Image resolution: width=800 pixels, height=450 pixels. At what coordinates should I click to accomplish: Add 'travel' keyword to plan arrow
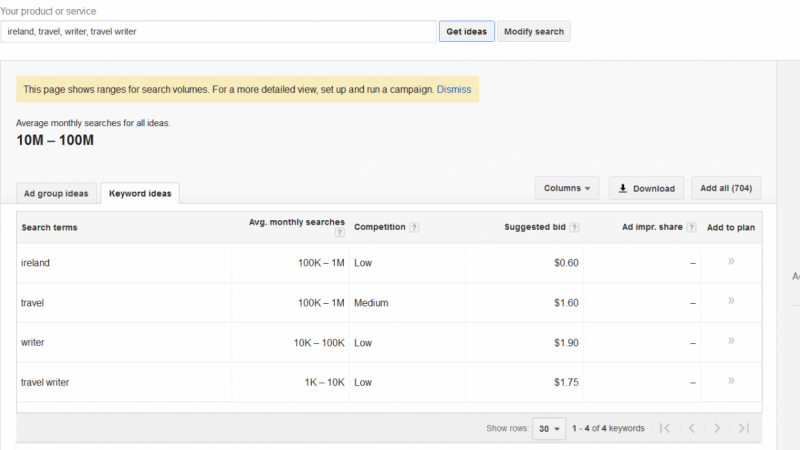coord(731,301)
